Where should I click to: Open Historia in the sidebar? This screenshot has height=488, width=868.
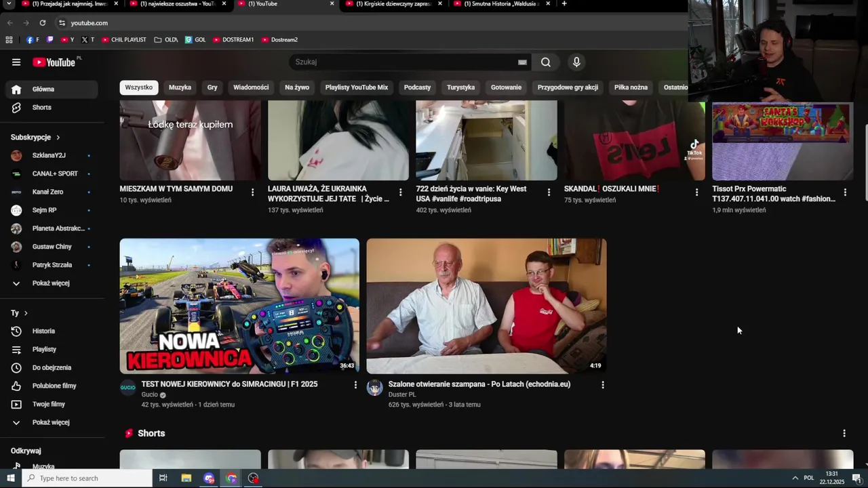pyautogui.click(x=52, y=331)
